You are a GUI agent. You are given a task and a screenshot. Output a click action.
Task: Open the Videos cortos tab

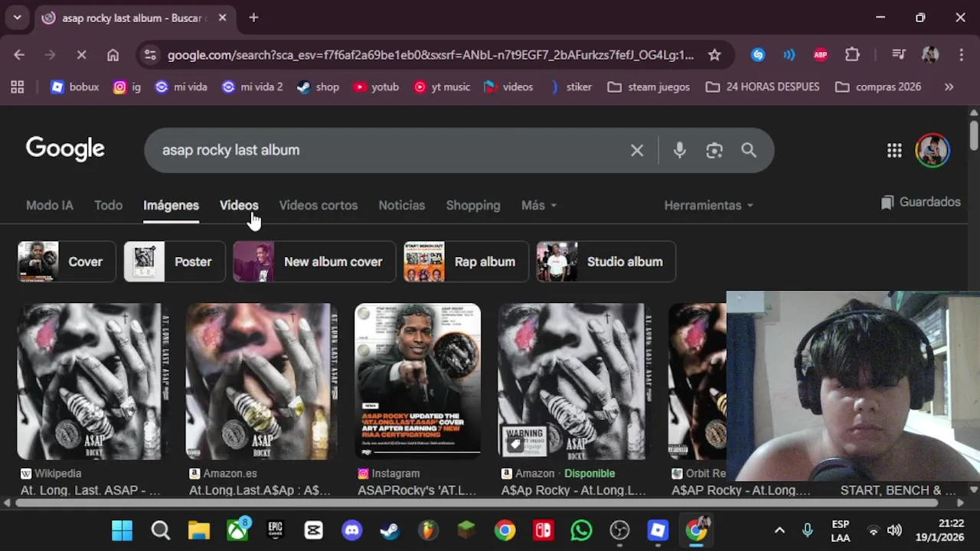pos(318,205)
